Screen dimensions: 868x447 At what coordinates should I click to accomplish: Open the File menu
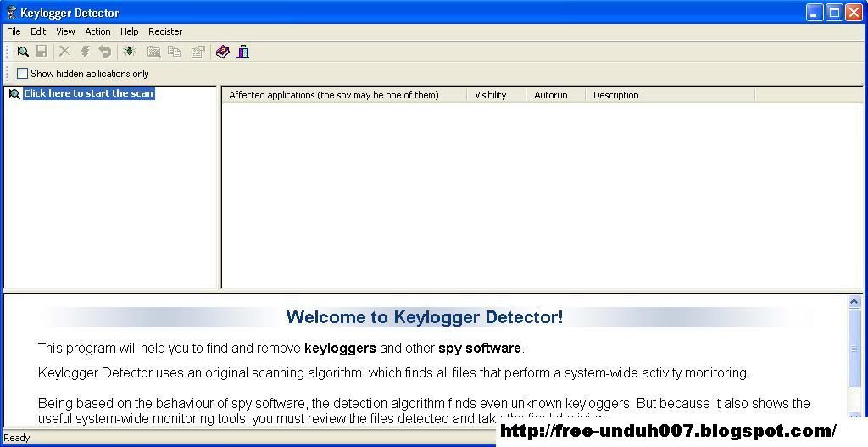tap(14, 31)
